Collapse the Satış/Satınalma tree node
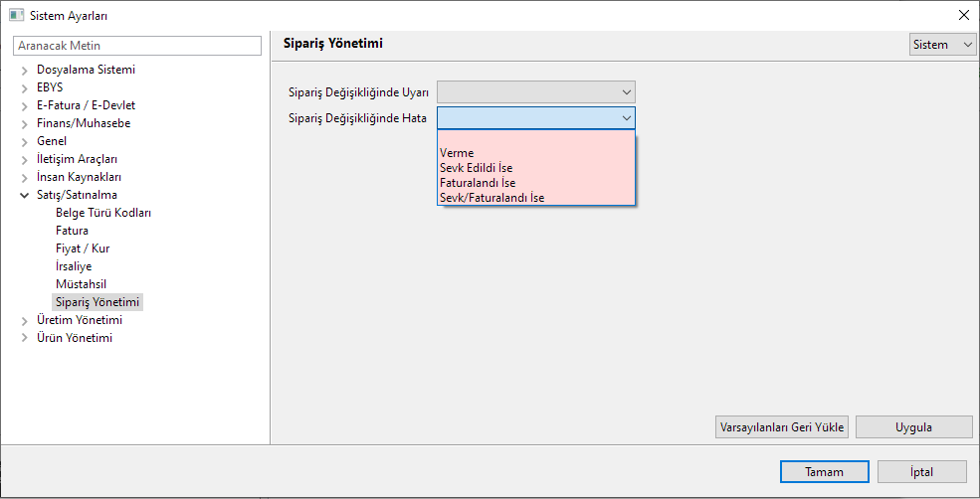Viewport: 980px width, 499px height. [x=24, y=196]
